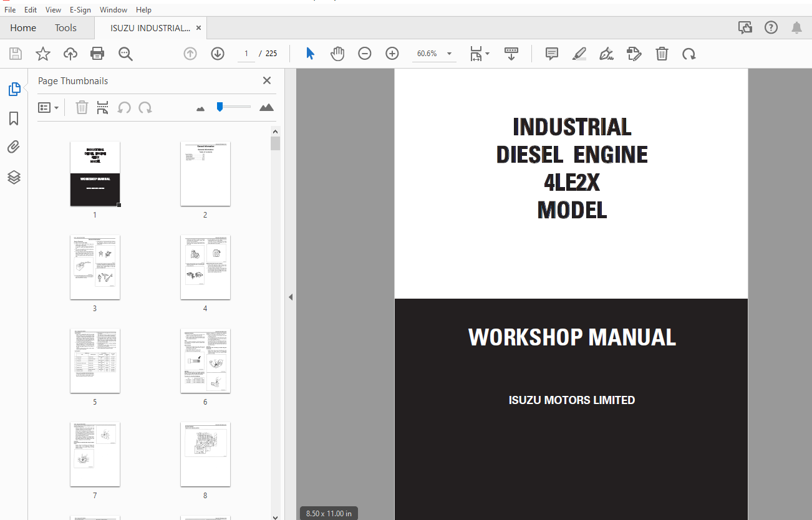This screenshot has width=812, height=520.
Task: Select page 4 thumbnail
Action: coord(205,267)
